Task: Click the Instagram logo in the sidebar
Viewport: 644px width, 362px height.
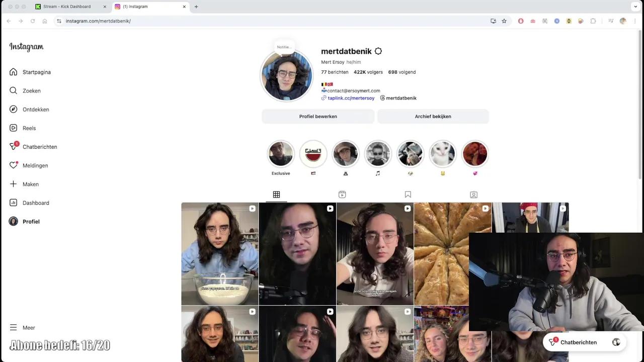Action: (x=26, y=47)
